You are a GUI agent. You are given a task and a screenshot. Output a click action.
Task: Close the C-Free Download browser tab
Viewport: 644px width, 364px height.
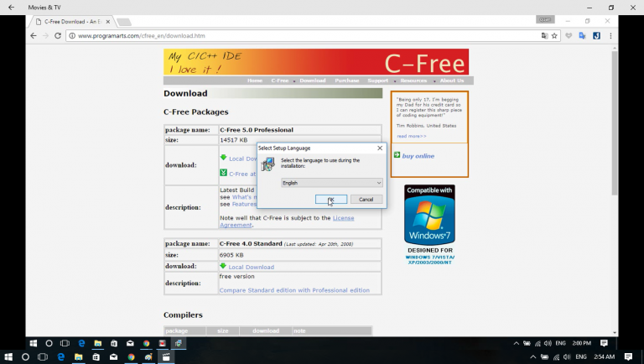click(108, 21)
